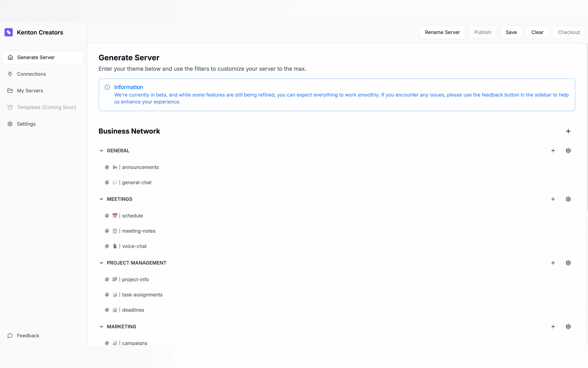Open the Connections sidebar page
The width and height of the screenshot is (588, 368).
point(31,74)
